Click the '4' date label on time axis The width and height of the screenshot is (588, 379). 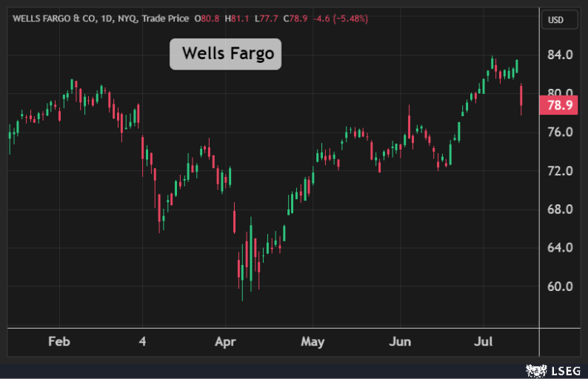pos(142,342)
